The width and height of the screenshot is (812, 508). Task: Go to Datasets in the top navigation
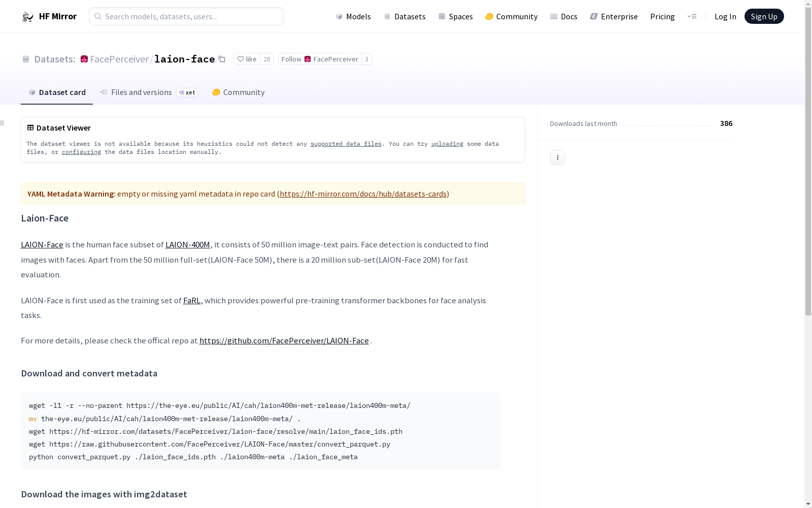(404, 16)
